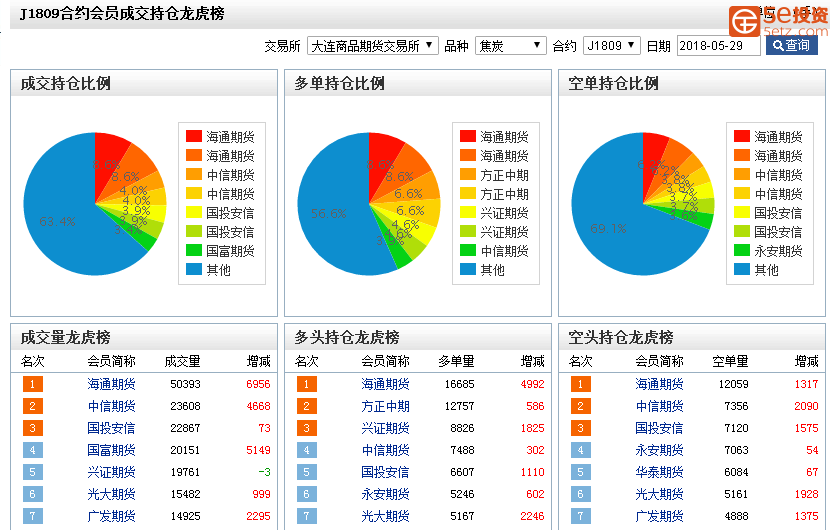836x530 pixels.
Task: Click the magnifier icon on 查询 button
Action: (x=778, y=46)
